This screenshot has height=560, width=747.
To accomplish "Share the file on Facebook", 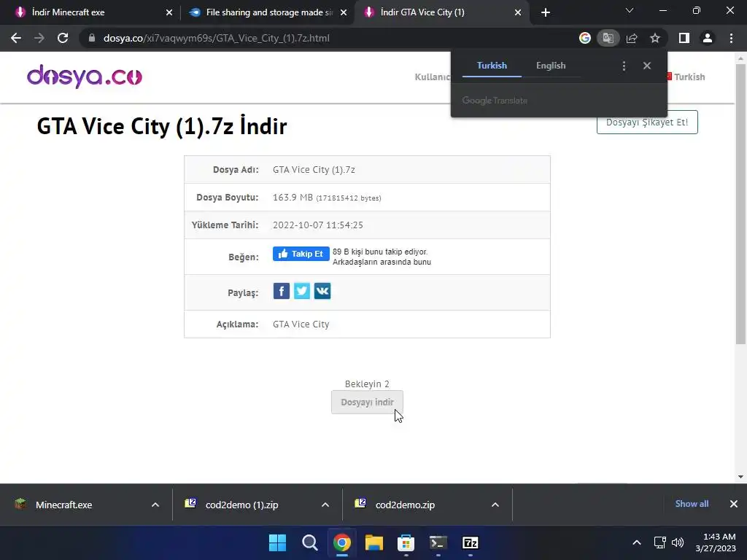I will click(x=282, y=291).
